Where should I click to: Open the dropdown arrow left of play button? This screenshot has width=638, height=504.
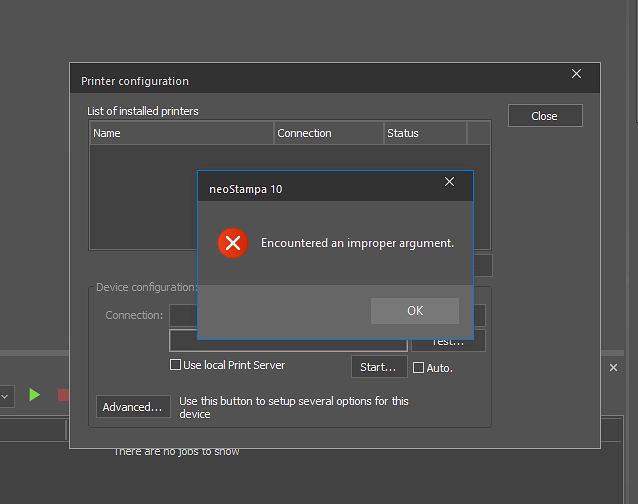pos(6,396)
